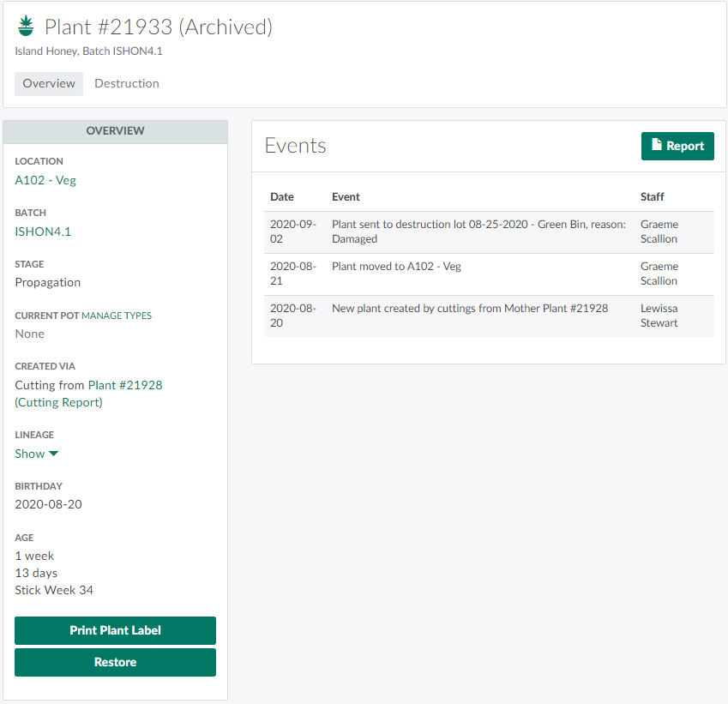This screenshot has width=728, height=704.
Task: Click the Staff column header
Action: click(x=653, y=196)
